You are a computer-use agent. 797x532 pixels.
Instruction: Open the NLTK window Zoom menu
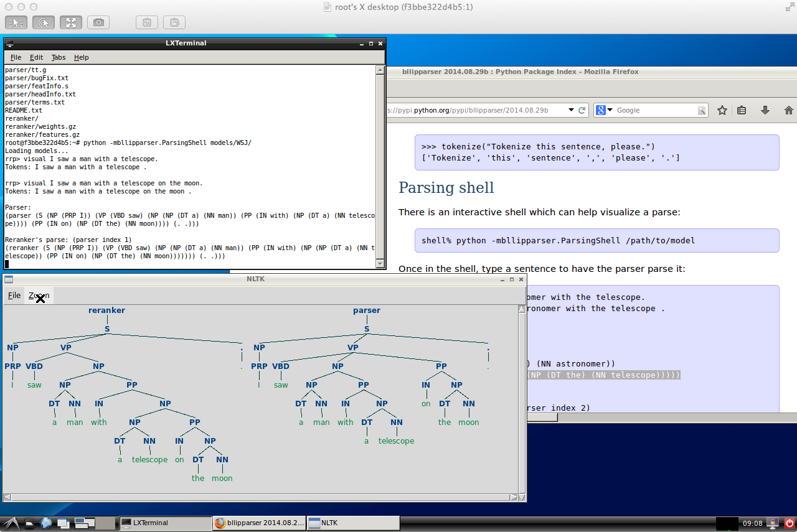pyautogui.click(x=39, y=296)
